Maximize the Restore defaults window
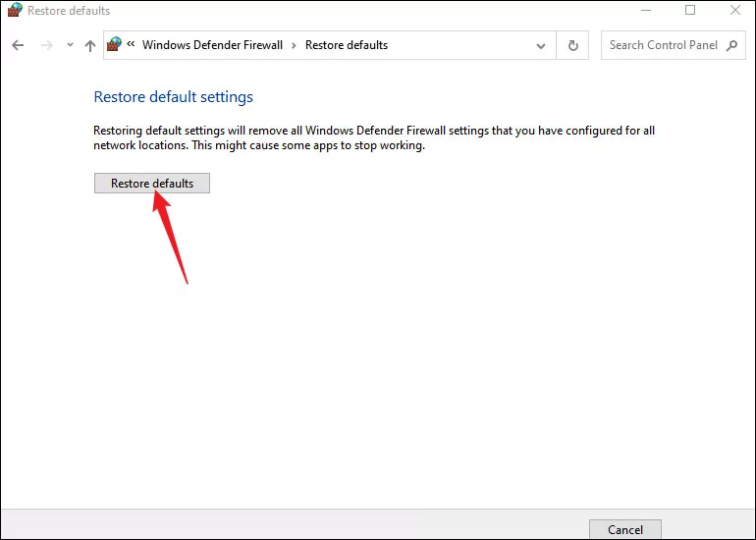Screen dimensions: 756x540 [690, 10]
